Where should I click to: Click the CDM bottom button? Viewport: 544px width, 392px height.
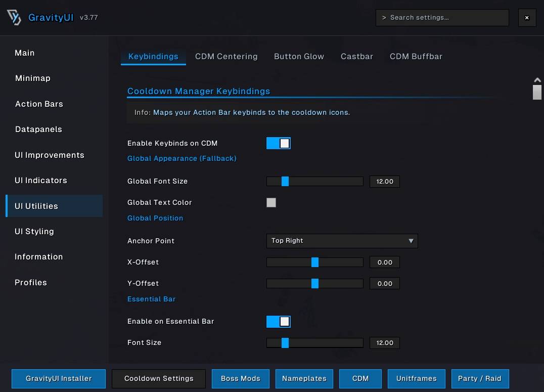(360, 378)
